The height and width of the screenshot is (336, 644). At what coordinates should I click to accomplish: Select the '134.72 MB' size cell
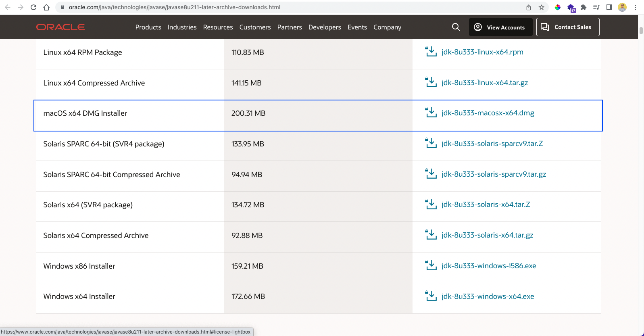(248, 205)
